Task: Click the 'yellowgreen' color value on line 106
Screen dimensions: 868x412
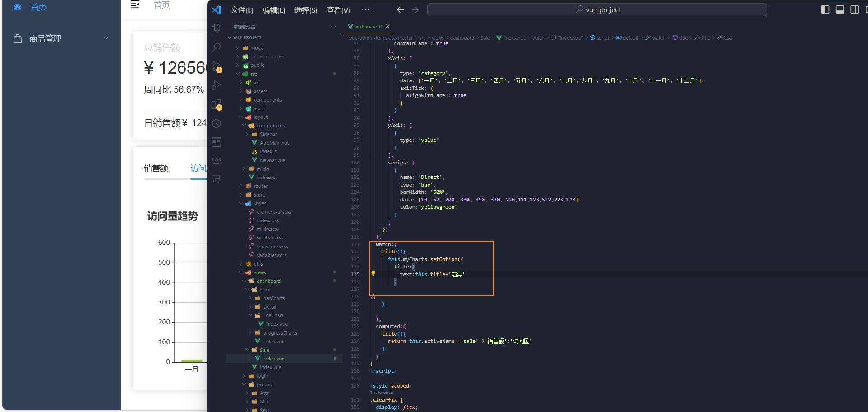Action: (x=438, y=207)
